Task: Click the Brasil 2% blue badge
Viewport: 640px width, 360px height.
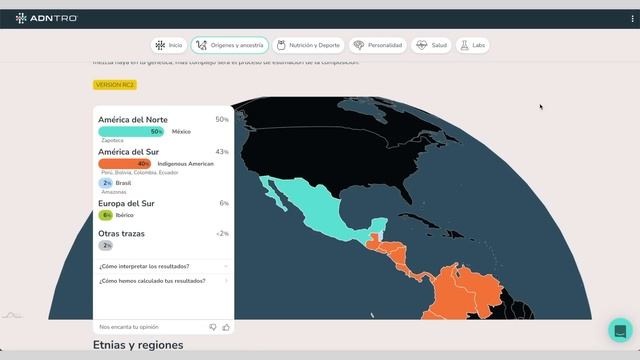Action: click(106, 183)
